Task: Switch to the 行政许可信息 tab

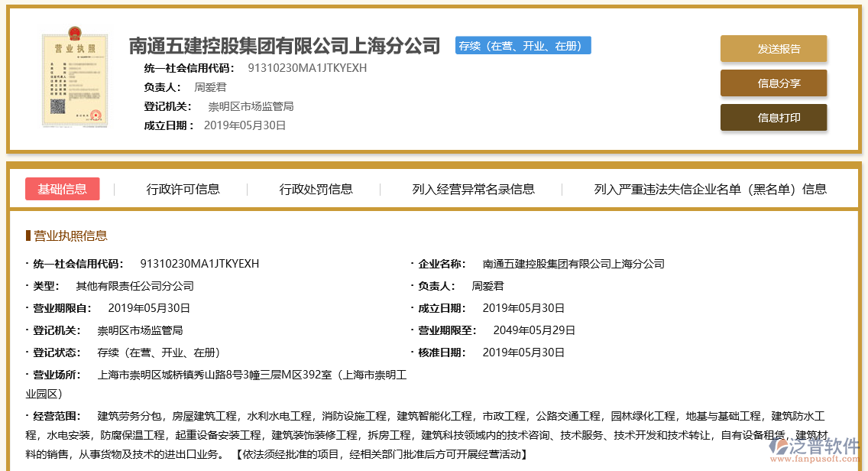Action: pyautogui.click(x=183, y=190)
